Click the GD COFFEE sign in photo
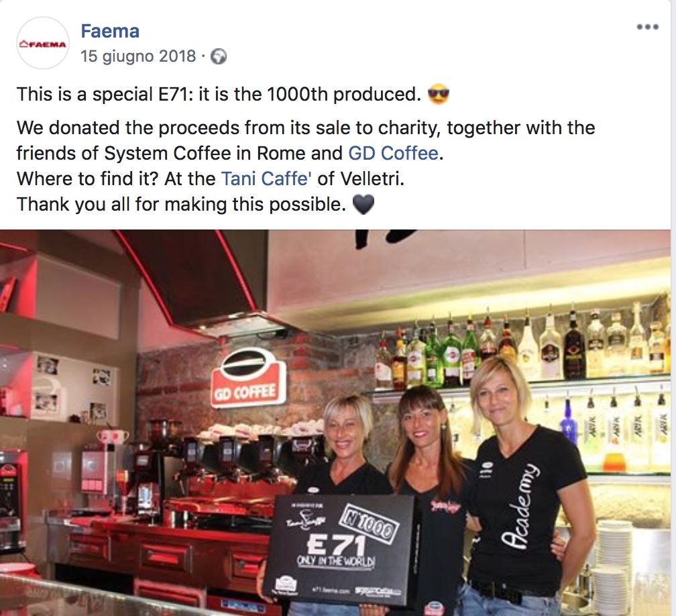 pos(248,377)
